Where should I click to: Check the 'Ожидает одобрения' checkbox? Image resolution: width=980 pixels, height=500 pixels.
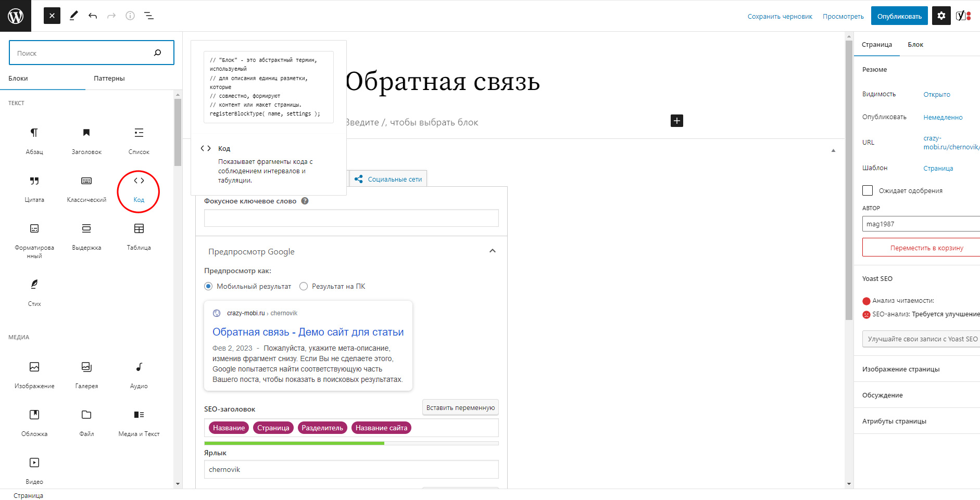point(868,190)
